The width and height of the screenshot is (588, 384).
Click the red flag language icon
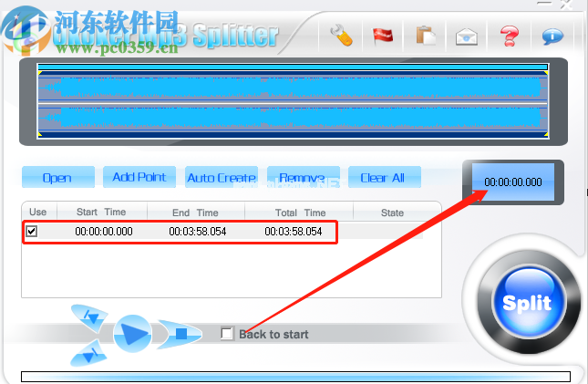pyautogui.click(x=382, y=36)
